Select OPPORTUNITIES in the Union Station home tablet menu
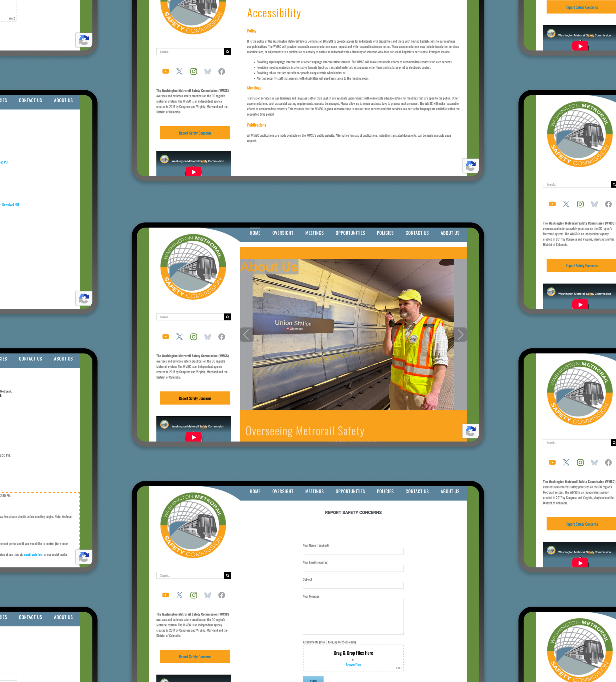 (350, 233)
